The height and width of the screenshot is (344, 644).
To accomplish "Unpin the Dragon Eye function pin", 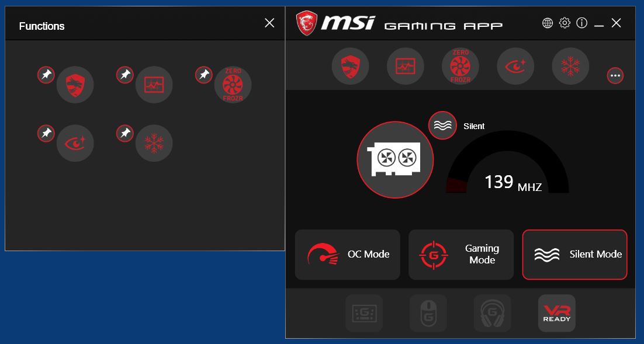I will pyautogui.click(x=46, y=75).
